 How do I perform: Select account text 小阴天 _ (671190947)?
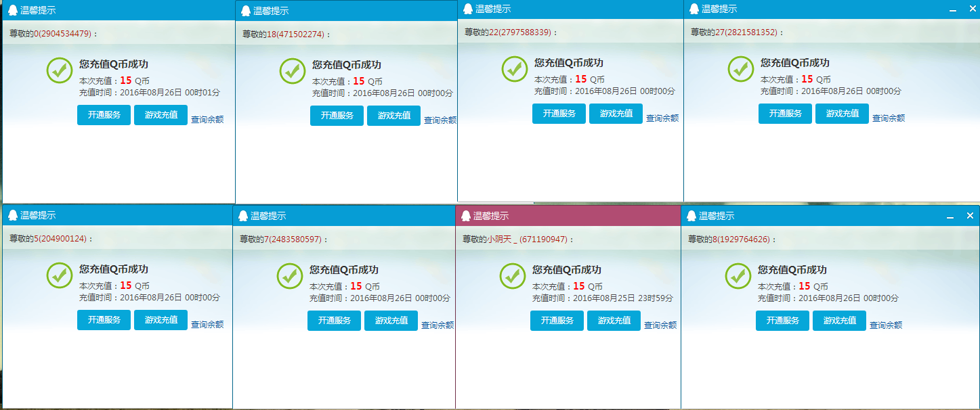coord(527,239)
